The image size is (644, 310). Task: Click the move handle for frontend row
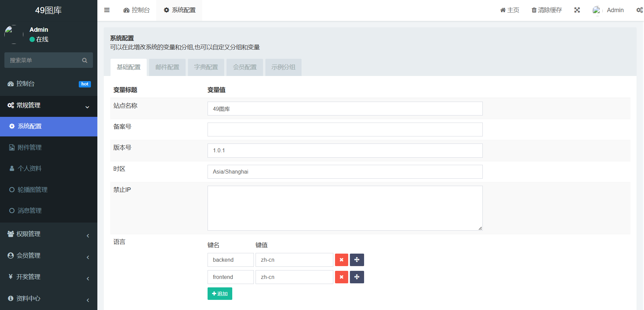coord(357,277)
